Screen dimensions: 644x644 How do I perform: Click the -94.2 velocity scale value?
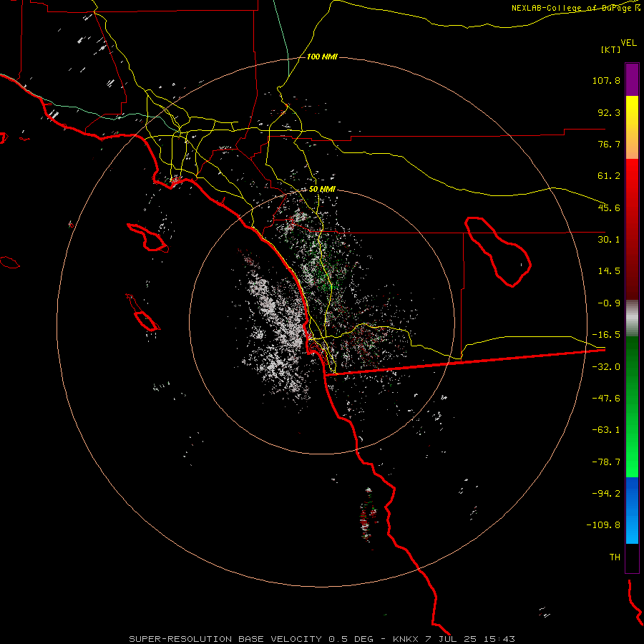606,493
